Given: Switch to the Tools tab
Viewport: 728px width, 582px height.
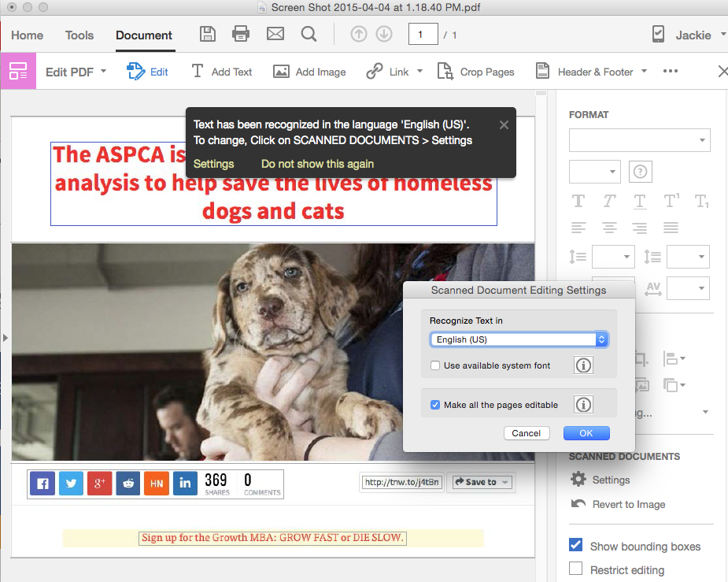Looking at the screenshot, I should [x=79, y=35].
